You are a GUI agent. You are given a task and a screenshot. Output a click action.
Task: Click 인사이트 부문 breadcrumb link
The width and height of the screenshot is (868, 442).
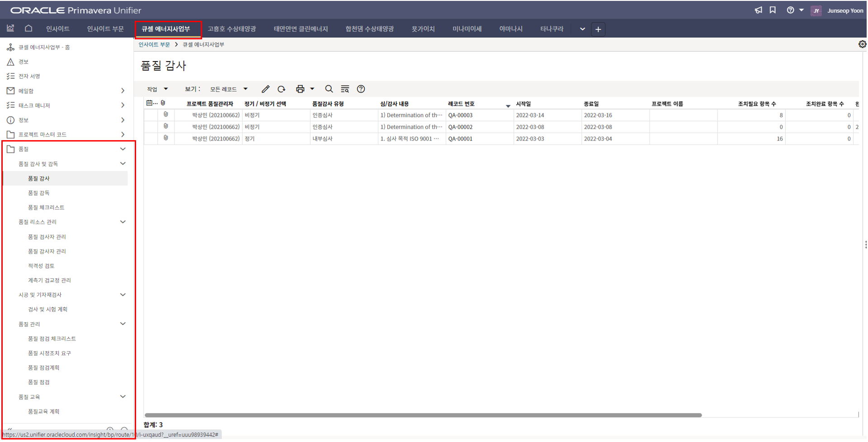coord(154,45)
